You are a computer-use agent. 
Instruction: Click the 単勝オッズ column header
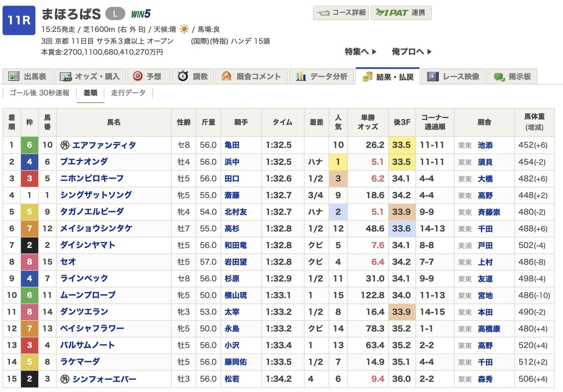tap(368, 122)
